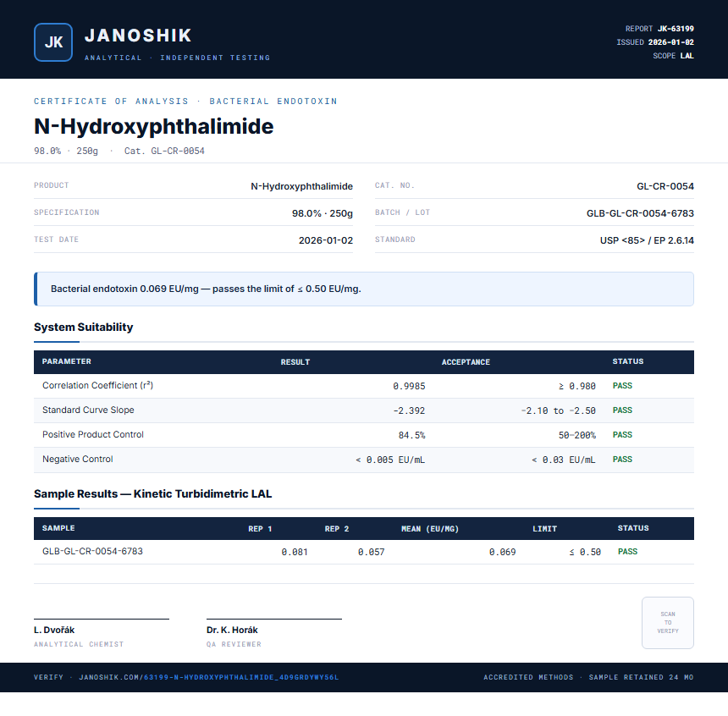Click the N-Hydroxyphthalimide main title

pos(154,126)
